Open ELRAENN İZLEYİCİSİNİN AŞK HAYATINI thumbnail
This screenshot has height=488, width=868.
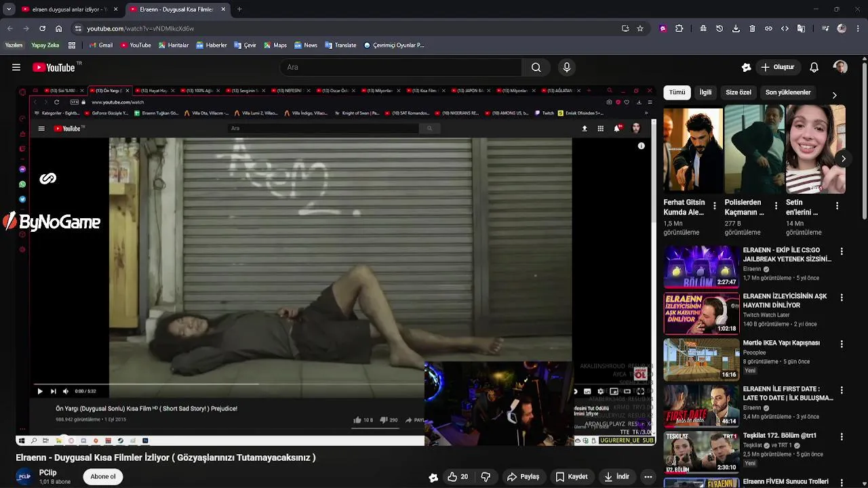[x=701, y=314]
